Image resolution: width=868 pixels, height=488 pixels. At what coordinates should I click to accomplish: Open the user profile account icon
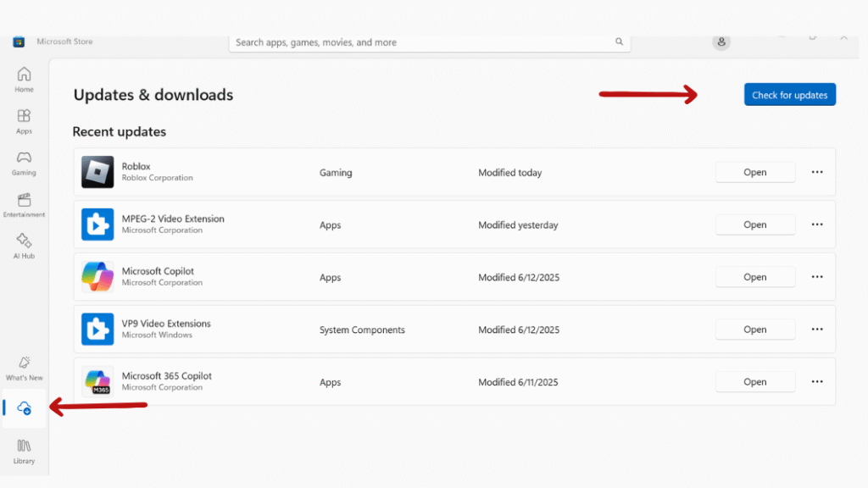point(721,42)
